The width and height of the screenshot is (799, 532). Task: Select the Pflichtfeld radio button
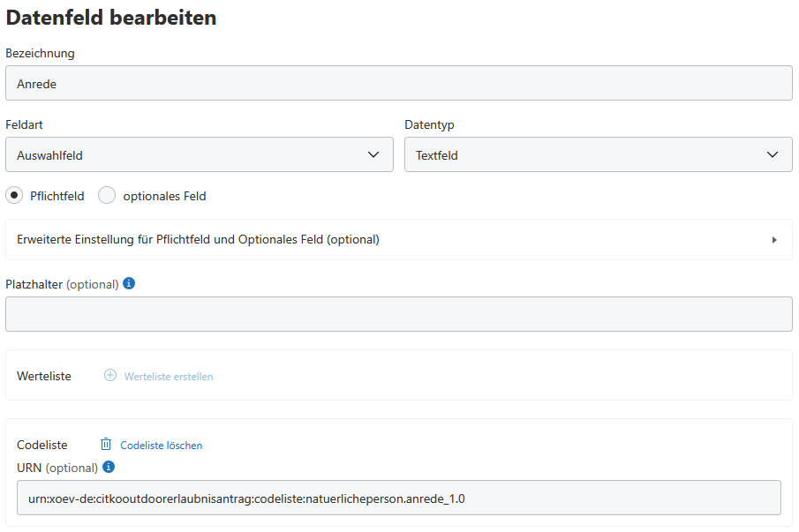point(14,196)
